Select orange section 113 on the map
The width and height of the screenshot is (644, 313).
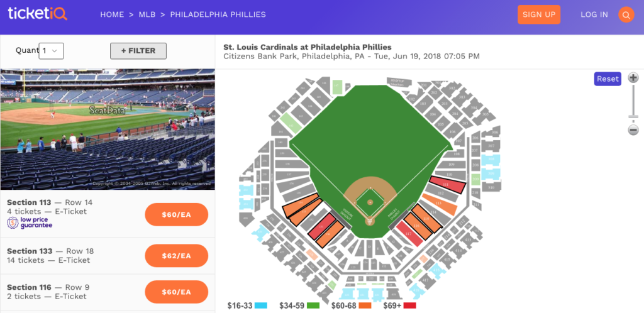pyautogui.click(x=440, y=204)
